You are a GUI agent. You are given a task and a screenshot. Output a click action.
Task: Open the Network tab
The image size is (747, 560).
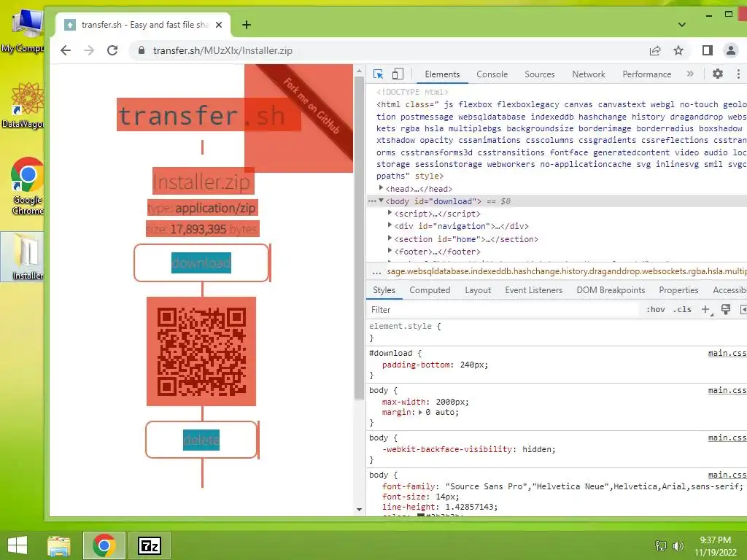tap(589, 74)
